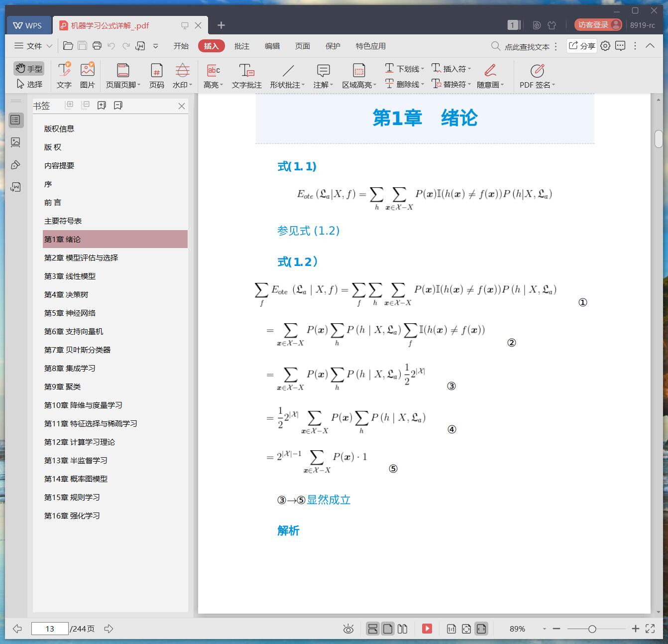Open a new tab with the plus
The height and width of the screenshot is (644, 668).
(x=222, y=25)
